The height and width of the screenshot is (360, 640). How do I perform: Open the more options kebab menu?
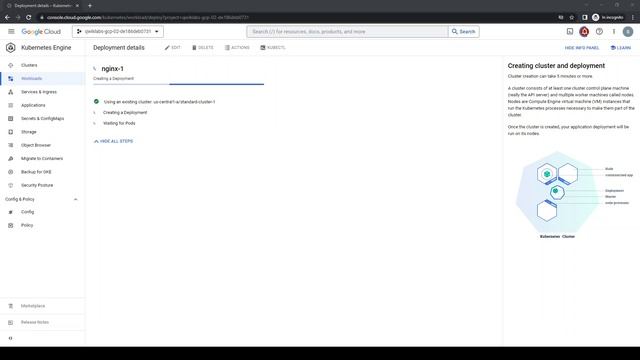613,31
